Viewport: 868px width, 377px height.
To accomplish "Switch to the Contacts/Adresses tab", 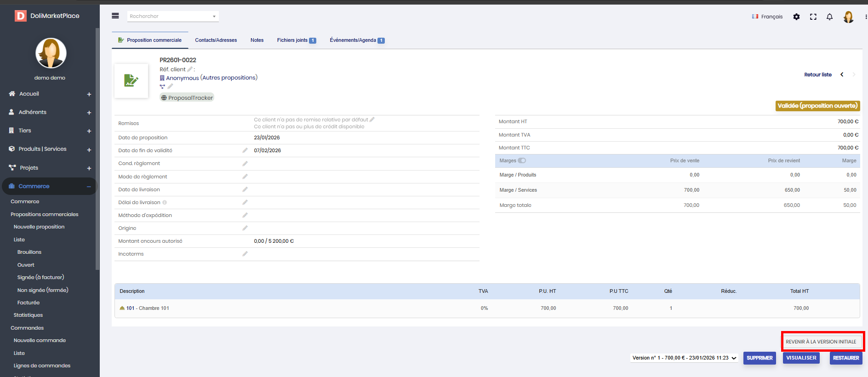I will [216, 40].
